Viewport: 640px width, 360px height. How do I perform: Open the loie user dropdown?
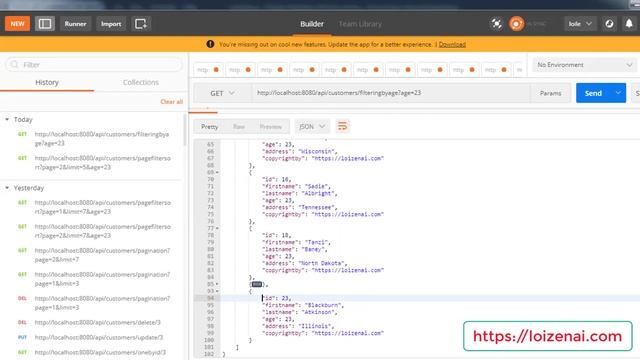tap(580, 24)
